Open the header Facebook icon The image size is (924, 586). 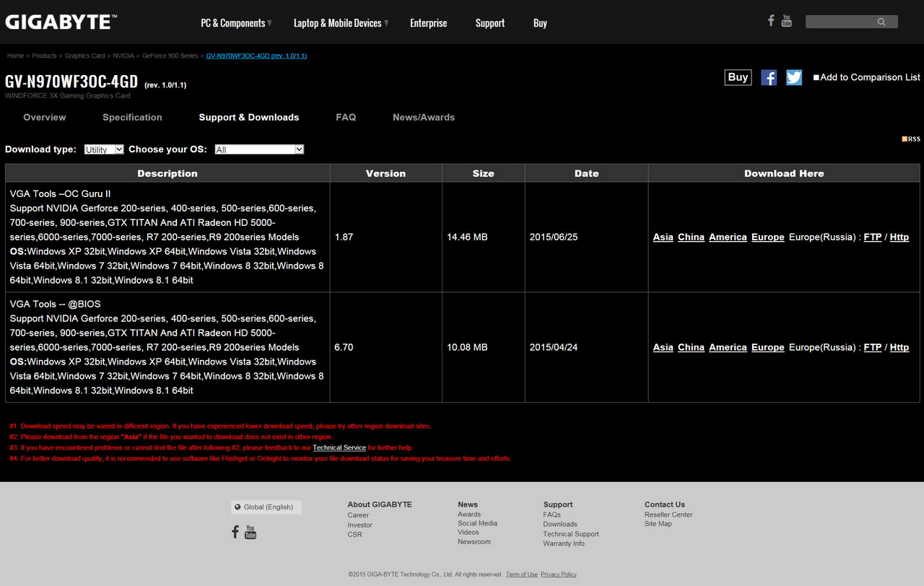tap(771, 20)
